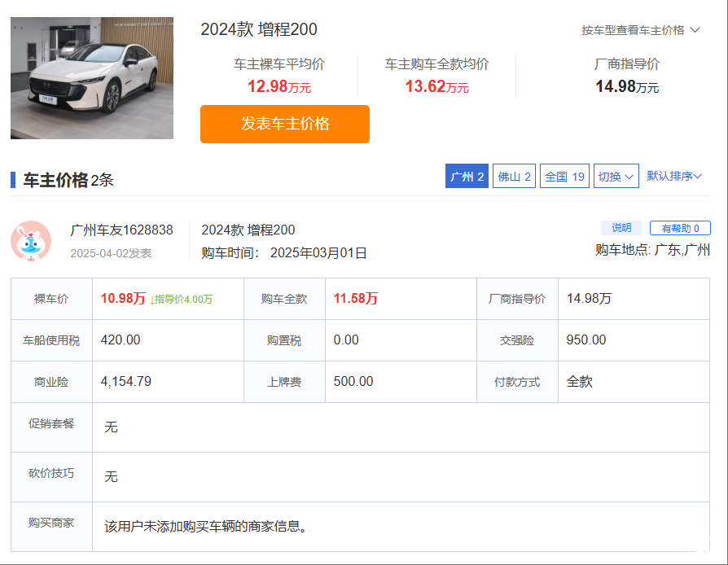The image size is (728, 565).
Task: Mark the review as 有帮助
Action: [x=680, y=228]
